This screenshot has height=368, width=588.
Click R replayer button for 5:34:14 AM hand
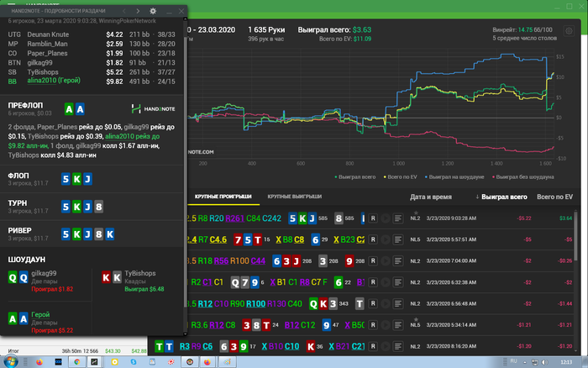click(373, 325)
